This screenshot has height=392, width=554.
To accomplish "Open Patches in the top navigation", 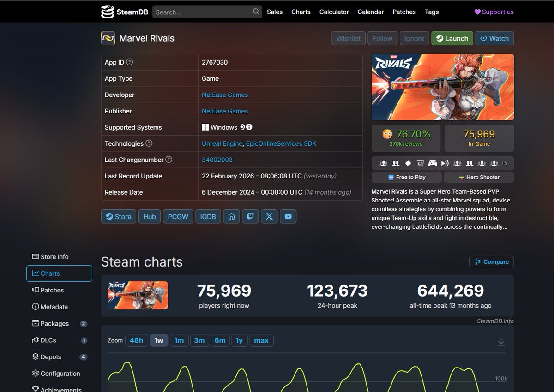I will (404, 12).
